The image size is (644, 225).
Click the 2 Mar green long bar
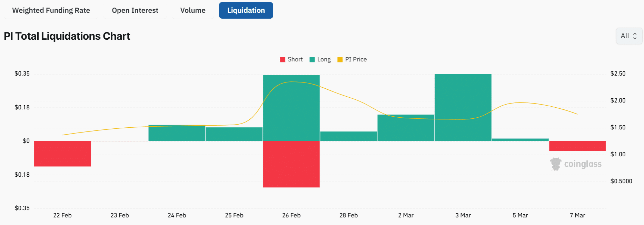[406, 128]
